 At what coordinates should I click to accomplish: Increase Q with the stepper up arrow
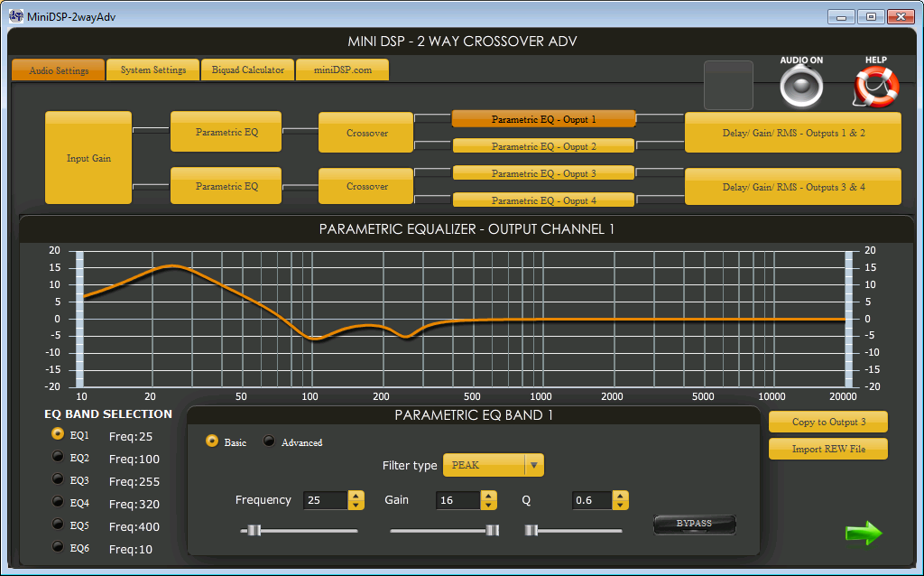click(x=620, y=496)
